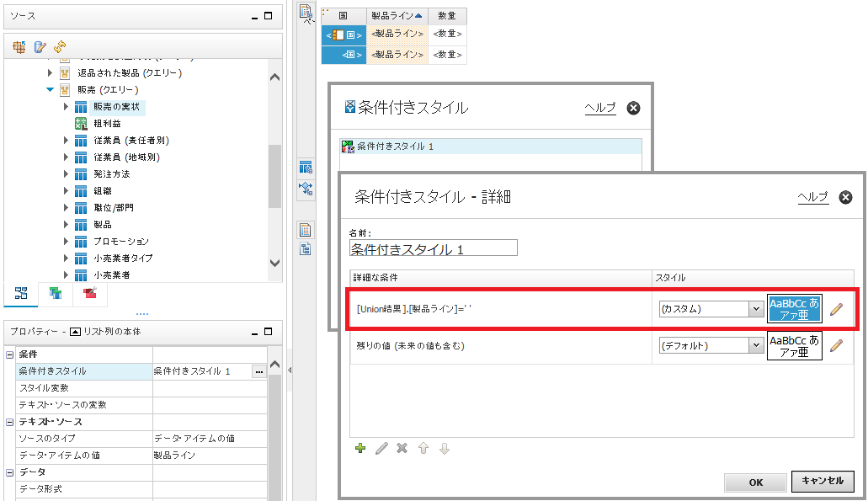Viewport: 868px width, 501px height.
Task: Click the title icon of 条件付きスタイル dialog
Action: coord(350,106)
